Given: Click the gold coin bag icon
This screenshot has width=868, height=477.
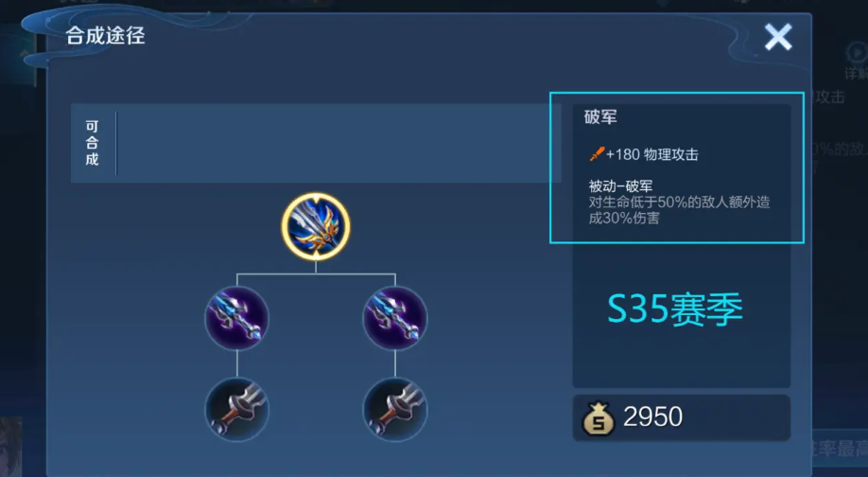Looking at the screenshot, I should 598,418.
